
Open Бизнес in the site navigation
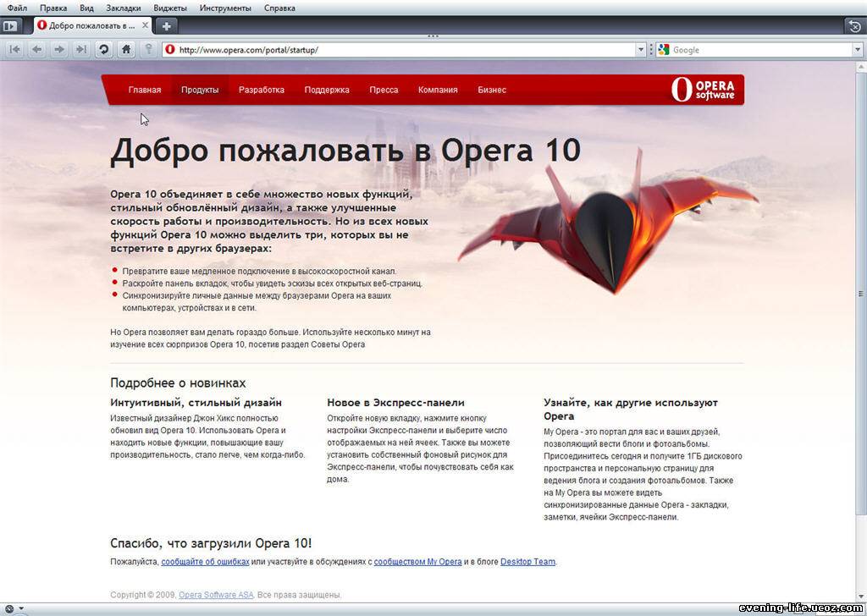tap(492, 90)
